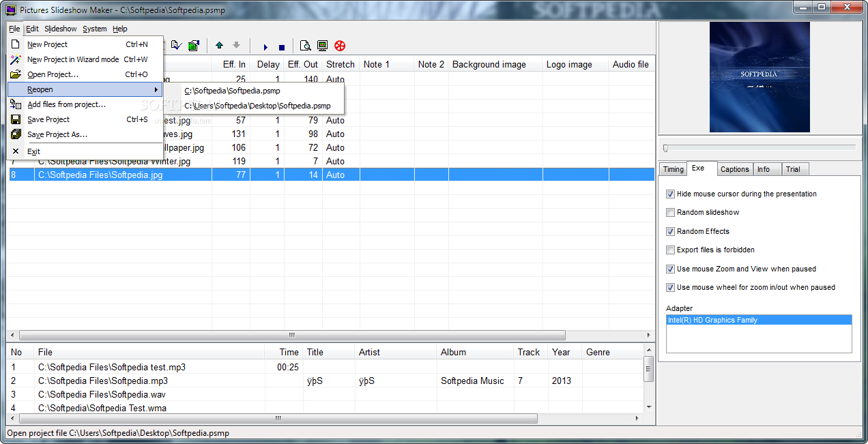868x444 pixels.
Task: Select the Softpedia Winter.jpg row
Action: pos(331,161)
